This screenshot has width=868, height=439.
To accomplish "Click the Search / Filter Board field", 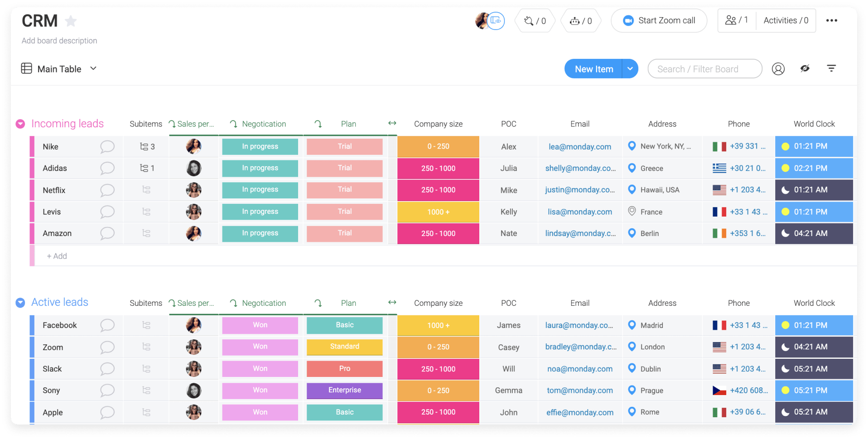I will coord(704,68).
